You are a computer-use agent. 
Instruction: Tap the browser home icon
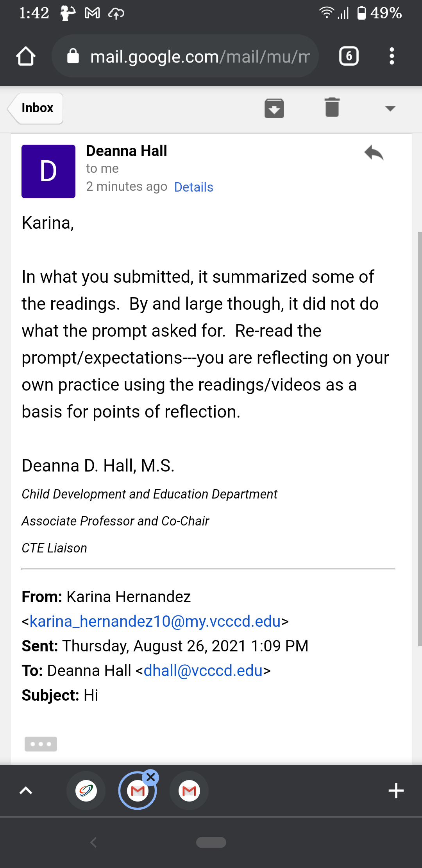point(26,56)
